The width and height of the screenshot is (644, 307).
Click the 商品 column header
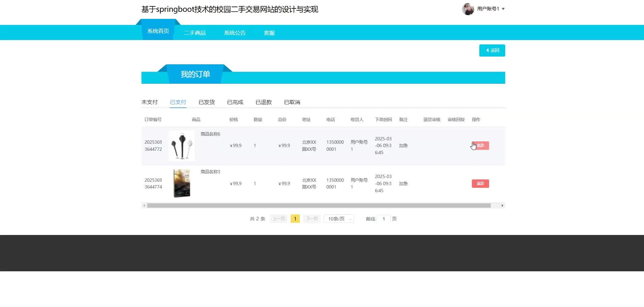point(196,120)
